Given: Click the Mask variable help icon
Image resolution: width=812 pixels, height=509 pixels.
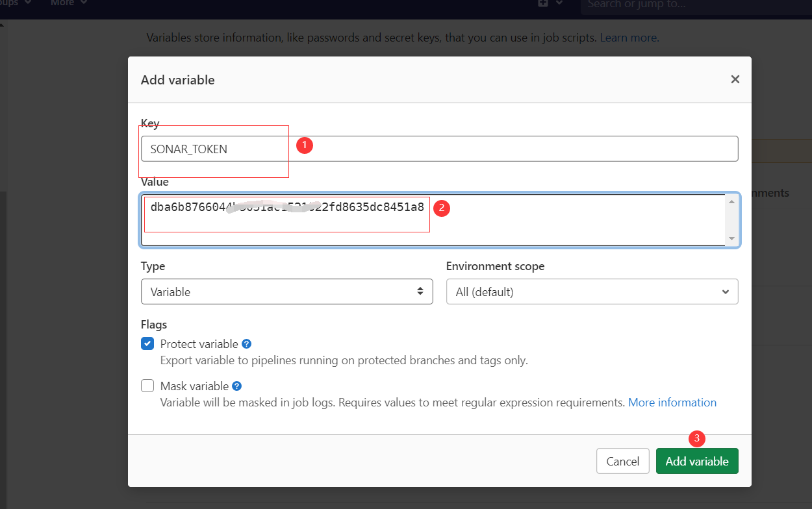Looking at the screenshot, I should [236, 386].
